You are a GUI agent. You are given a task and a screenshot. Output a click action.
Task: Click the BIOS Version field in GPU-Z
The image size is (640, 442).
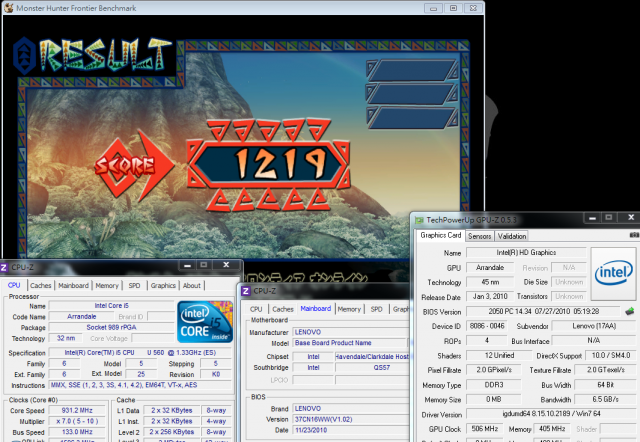[544, 311]
